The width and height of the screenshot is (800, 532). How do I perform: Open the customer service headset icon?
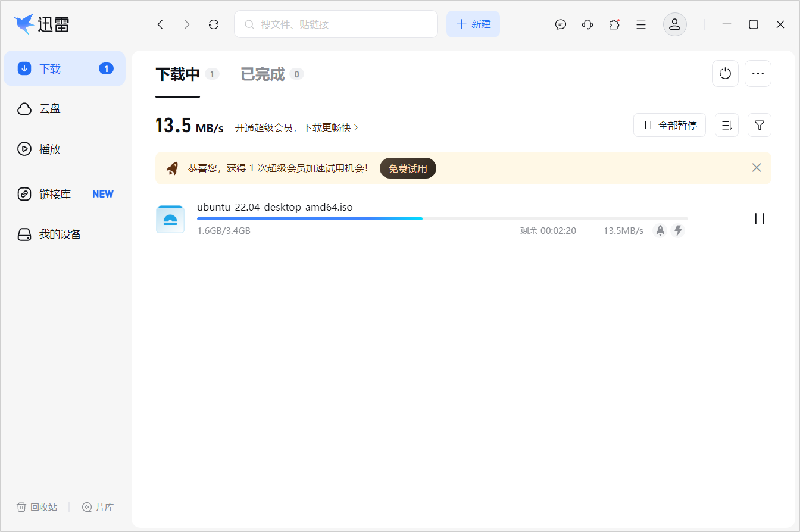[587, 24]
